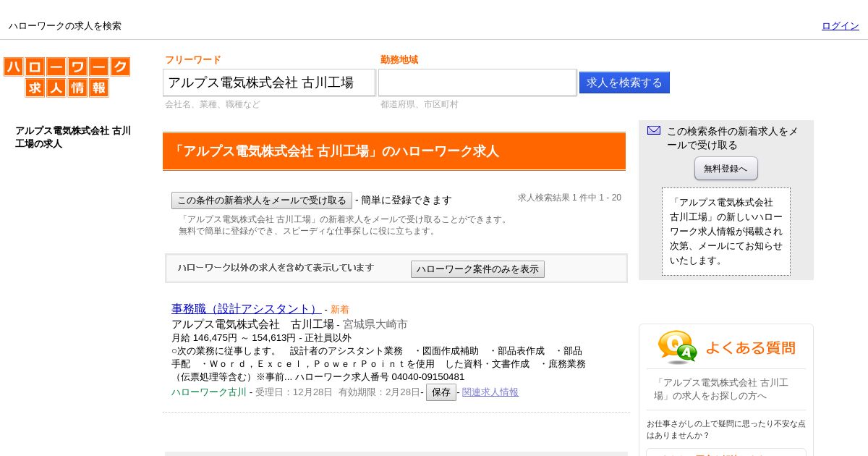Click the orange ハローワーク求人 results heading
868x456 pixels.
tap(394, 151)
